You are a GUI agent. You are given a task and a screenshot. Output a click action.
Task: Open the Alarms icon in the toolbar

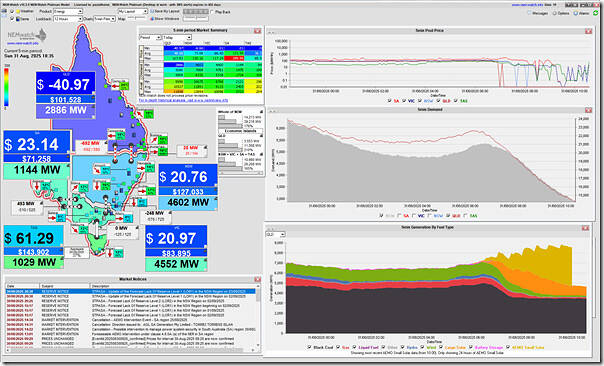pyautogui.click(x=576, y=13)
